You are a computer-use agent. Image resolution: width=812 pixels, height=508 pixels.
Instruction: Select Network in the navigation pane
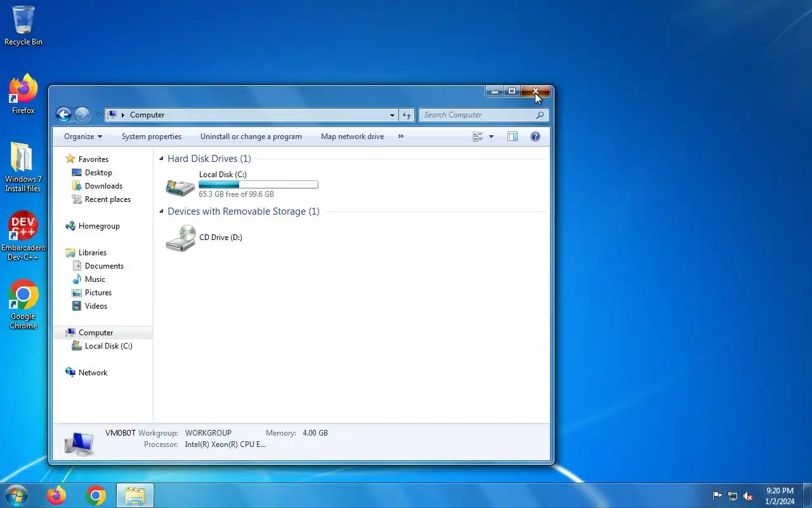click(93, 373)
